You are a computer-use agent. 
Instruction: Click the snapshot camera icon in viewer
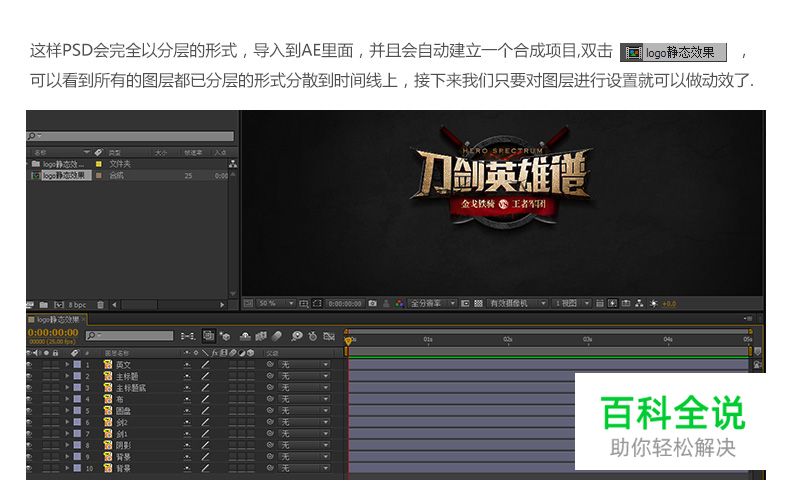click(372, 304)
